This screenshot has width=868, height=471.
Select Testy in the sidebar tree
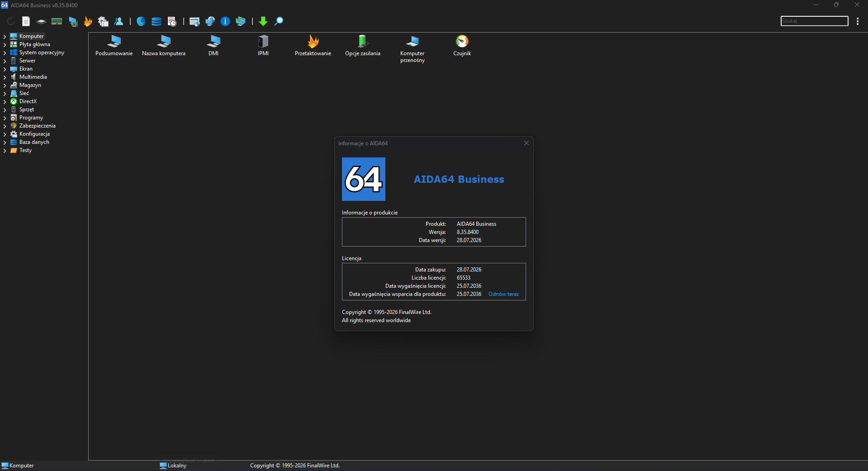[x=25, y=150]
